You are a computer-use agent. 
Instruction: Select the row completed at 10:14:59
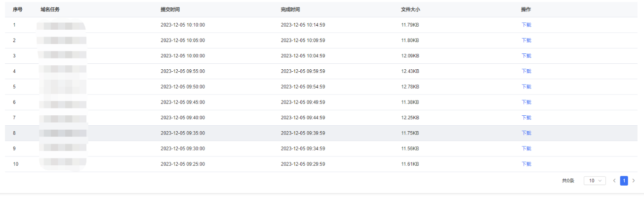pyautogui.click(x=321, y=25)
